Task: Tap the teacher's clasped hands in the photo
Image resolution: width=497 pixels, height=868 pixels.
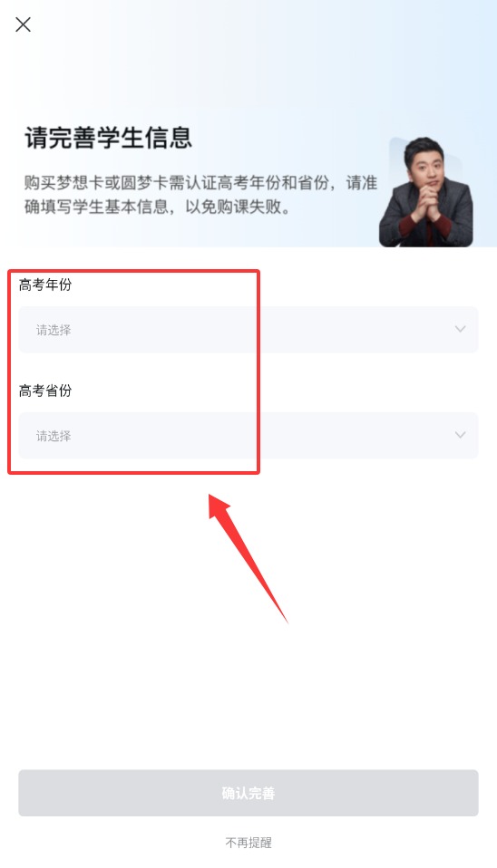Action: (x=425, y=208)
